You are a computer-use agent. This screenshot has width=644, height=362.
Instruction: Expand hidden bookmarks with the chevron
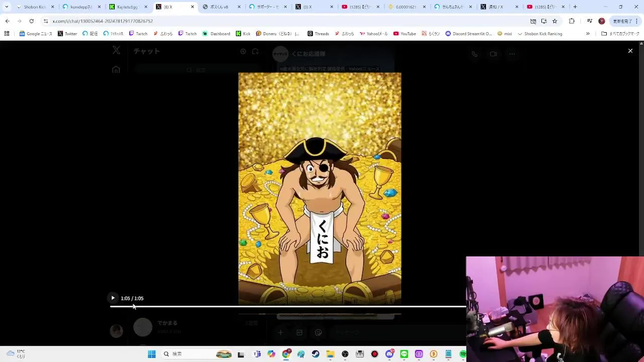[588, 34]
